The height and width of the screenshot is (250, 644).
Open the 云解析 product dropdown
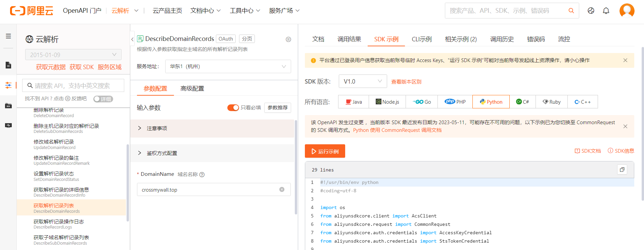[x=125, y=11]
